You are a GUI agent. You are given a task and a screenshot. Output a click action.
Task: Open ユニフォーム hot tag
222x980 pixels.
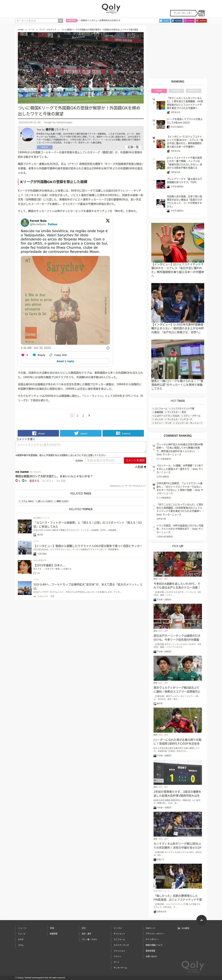[160, 409]
